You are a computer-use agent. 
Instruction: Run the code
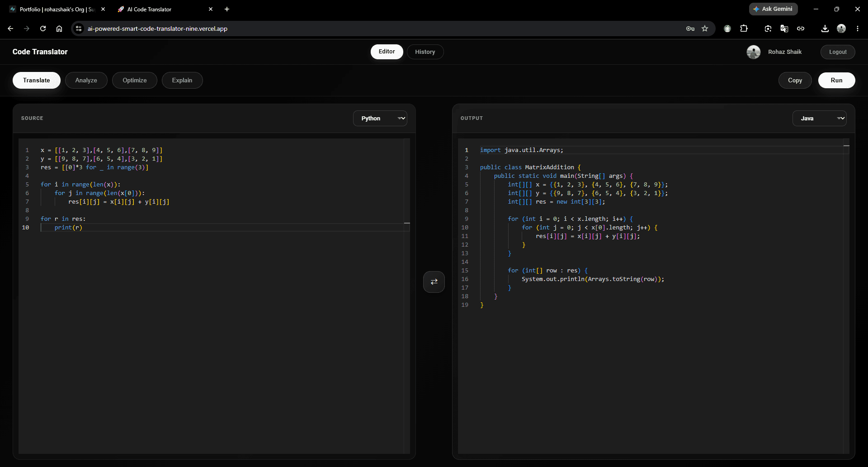836,80
